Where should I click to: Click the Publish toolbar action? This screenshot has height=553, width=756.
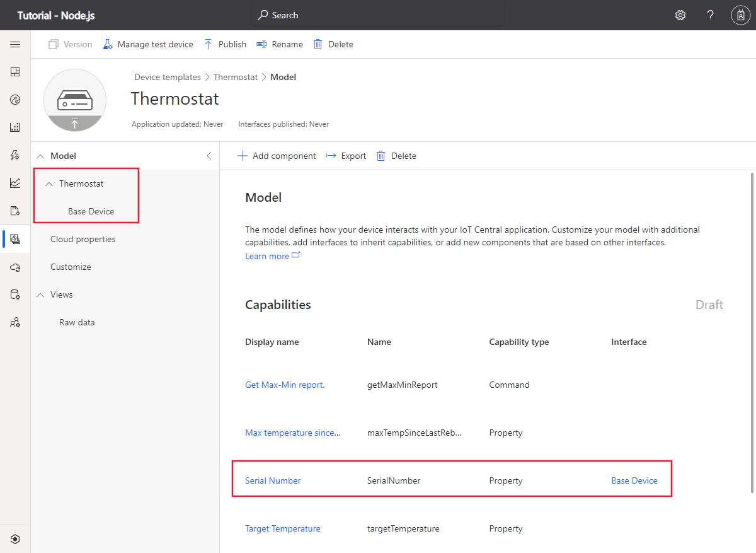[225, 44]
